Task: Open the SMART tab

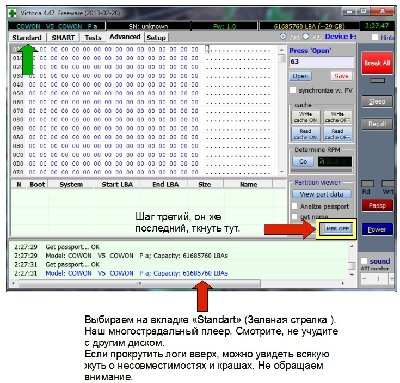Action: pyautogui.click(x=63, y=37)
